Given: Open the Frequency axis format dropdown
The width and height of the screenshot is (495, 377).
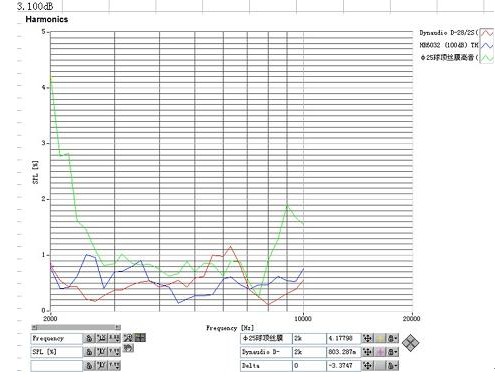Looking at the screenshot, I should (x=114, y=338).
